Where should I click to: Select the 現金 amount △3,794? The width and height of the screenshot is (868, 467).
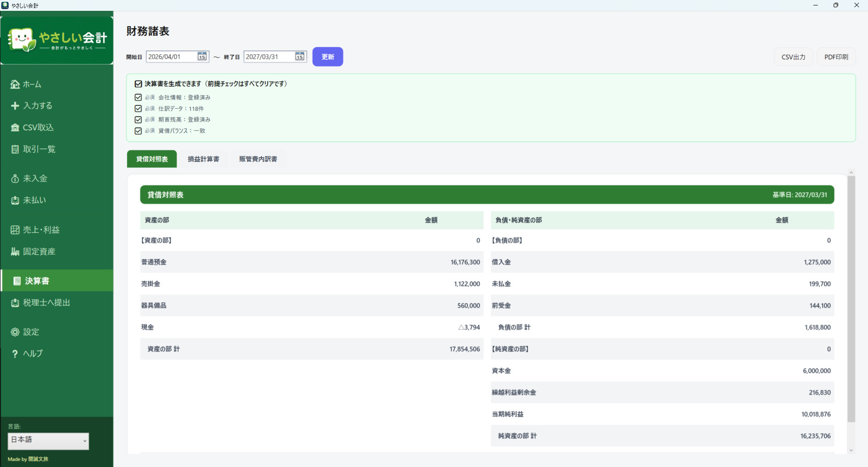click(x=469, y=328)
